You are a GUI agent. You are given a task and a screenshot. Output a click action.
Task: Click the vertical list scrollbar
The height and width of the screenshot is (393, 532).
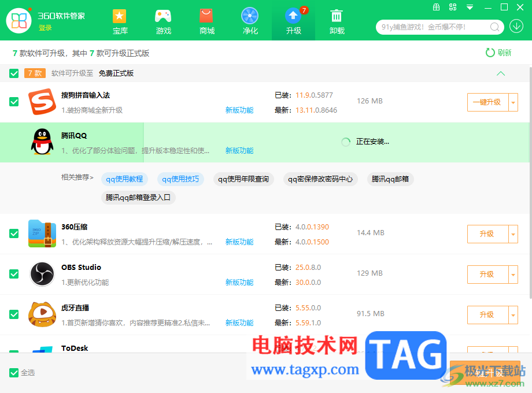tap(530, 183)
